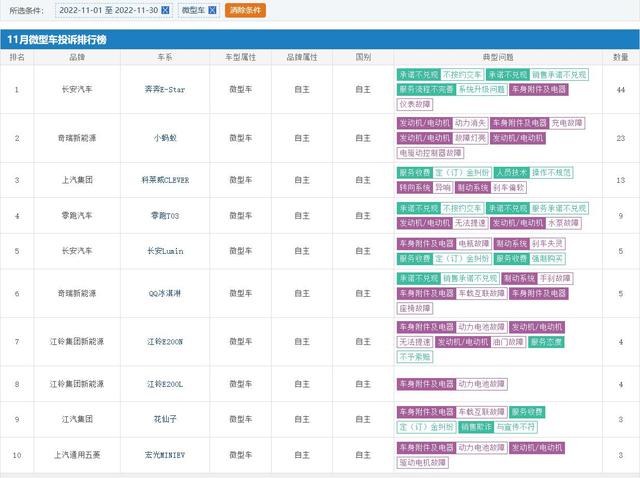Click the 服务承诺不兑现 tag for 零跑T03

pos(559,208)
